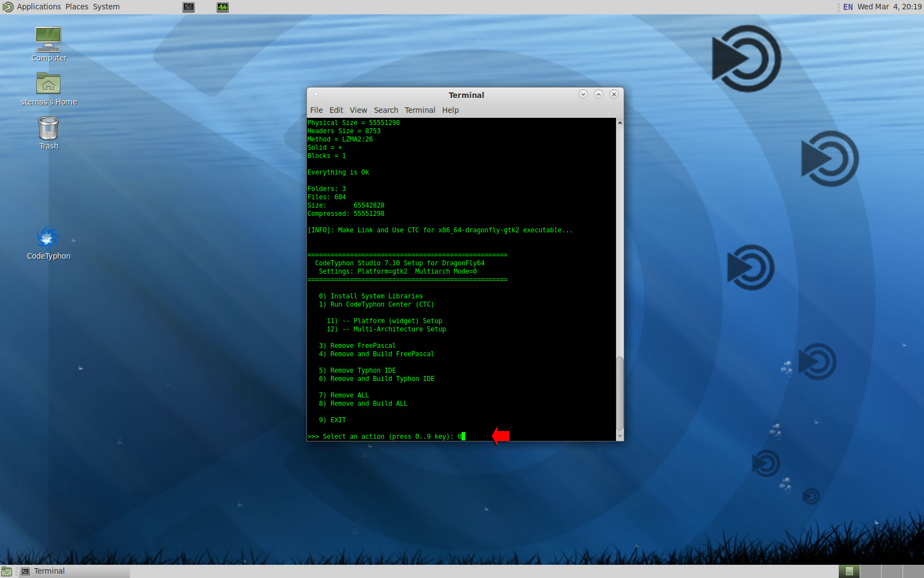Click the 'Settings: Platform=gtk2' line
The height and width of the screenshot is (578, 924).
pos(398,271)
